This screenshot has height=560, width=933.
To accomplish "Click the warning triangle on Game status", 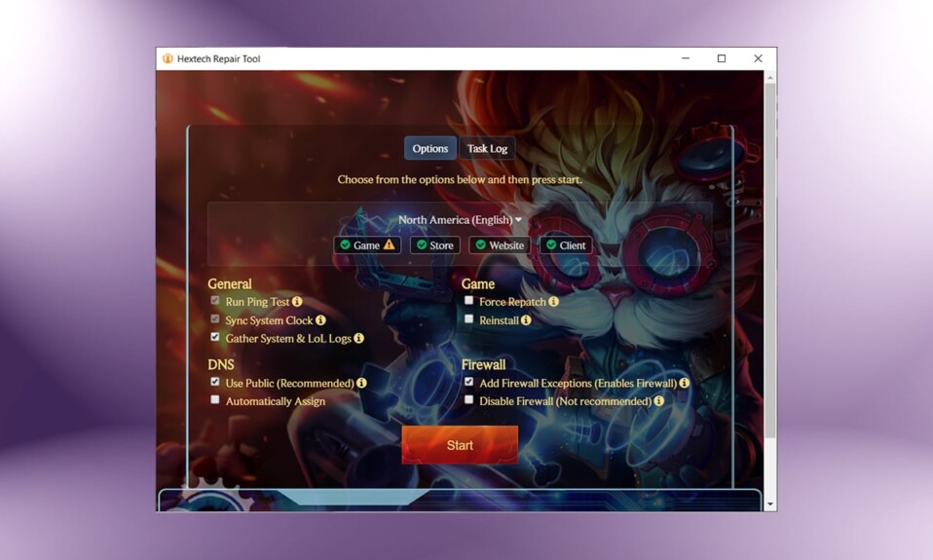I will point(390,244).
